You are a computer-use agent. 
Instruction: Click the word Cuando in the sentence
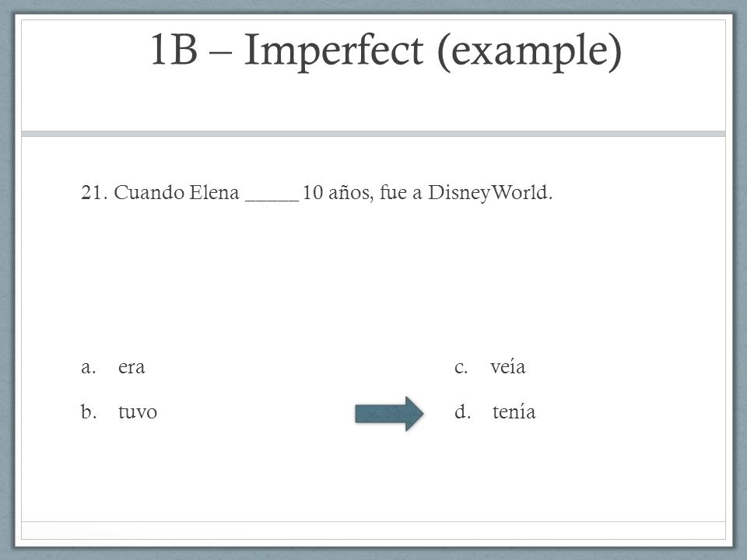tap(149, 192)
